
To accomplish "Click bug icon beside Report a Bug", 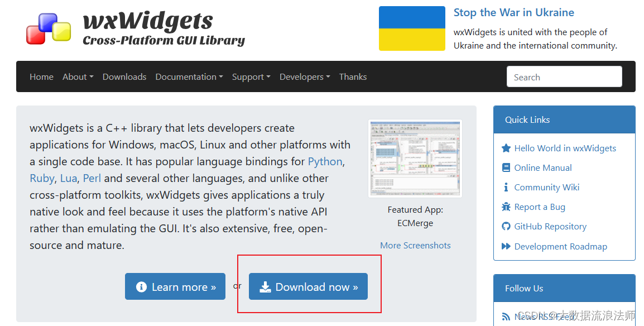I will point(506,207).
